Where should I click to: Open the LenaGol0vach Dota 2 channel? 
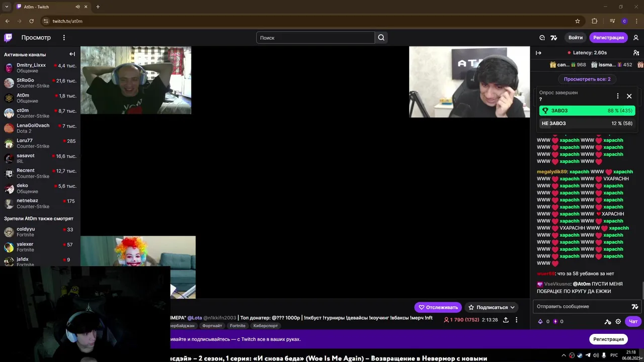40,128
